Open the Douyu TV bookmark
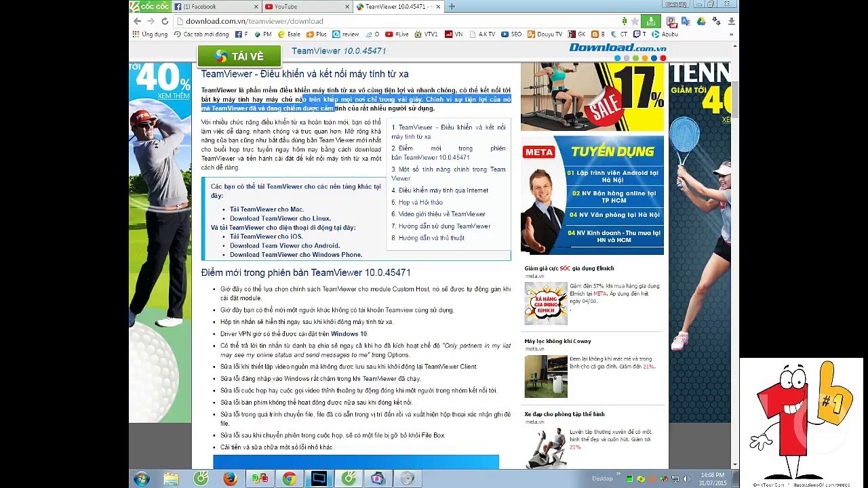 [x=545, y=35]
